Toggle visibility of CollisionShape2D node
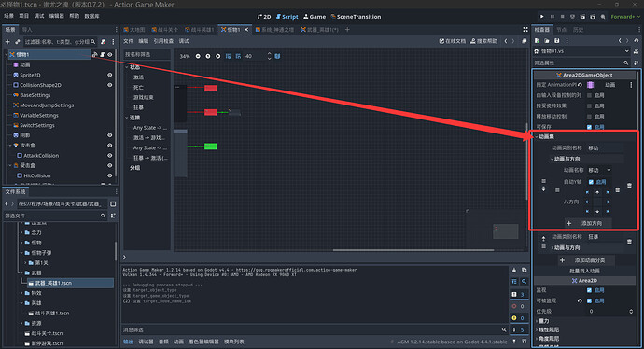Screen dimensions: 644x349 [109, 85]
